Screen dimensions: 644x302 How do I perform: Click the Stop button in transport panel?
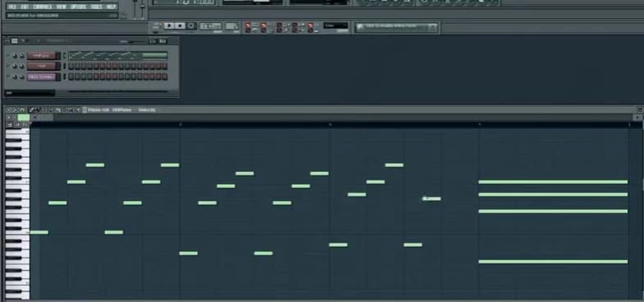[x=180, y=26]
